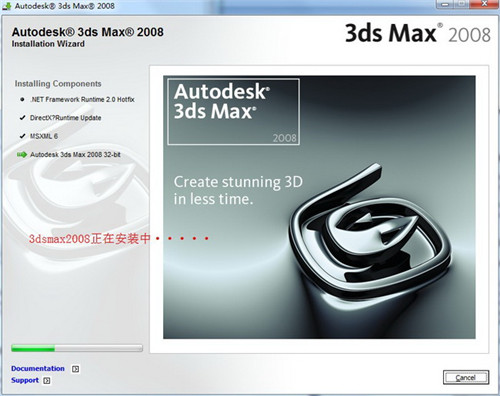Click the checkmark next to MSXML 6
The width and height of the screenshot is (500, 396).
[x=22, y=136]
